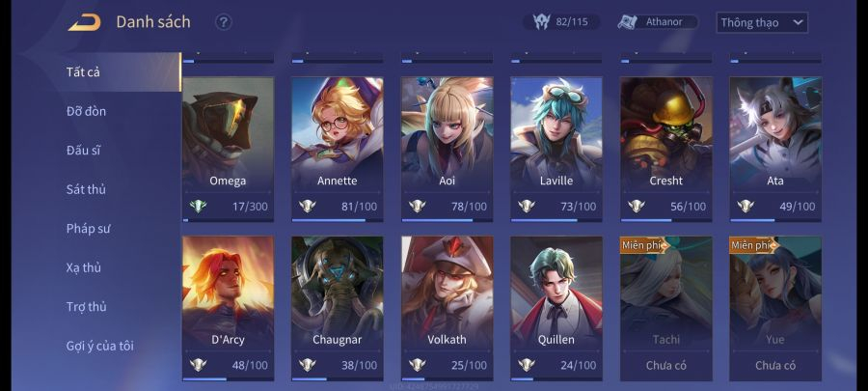The width and height of the screenshot is (868, 391).
Task: Tap the golden back arrow icon
Action: click(x=85, y=22)
